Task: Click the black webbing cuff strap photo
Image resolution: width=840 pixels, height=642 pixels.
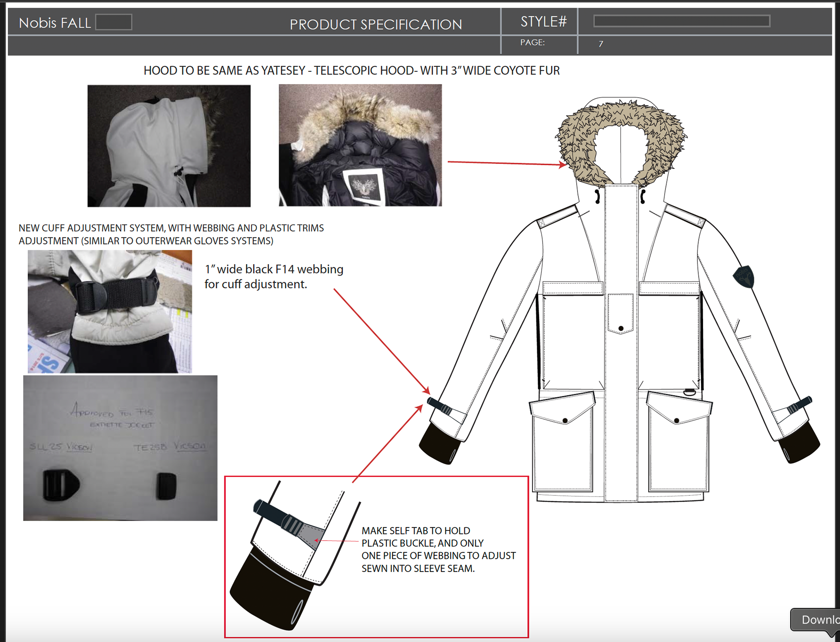Action: point(110,311)
